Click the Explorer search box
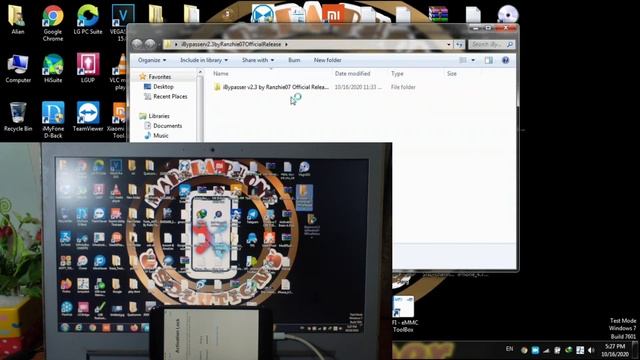Image resolution: width=640 pixels, height=360 pixels. click(491, 44)
